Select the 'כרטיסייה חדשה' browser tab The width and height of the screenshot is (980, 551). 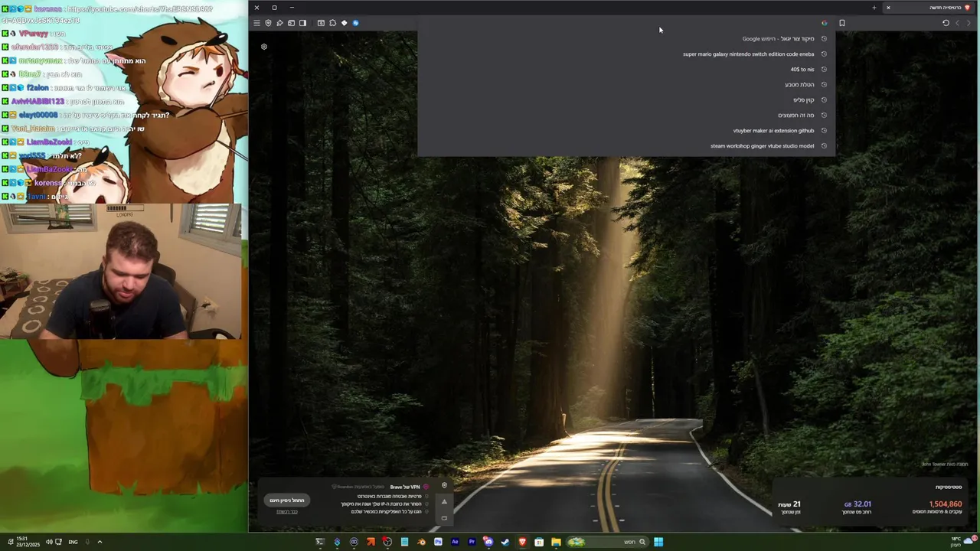[929, 8]
